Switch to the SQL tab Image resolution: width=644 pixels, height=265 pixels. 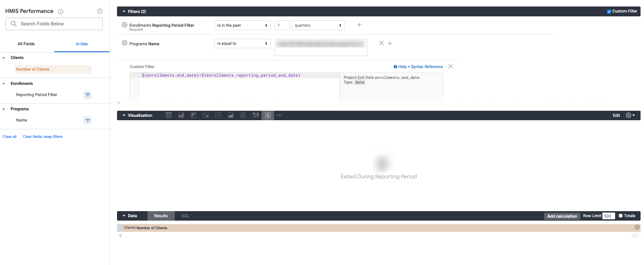185,215
